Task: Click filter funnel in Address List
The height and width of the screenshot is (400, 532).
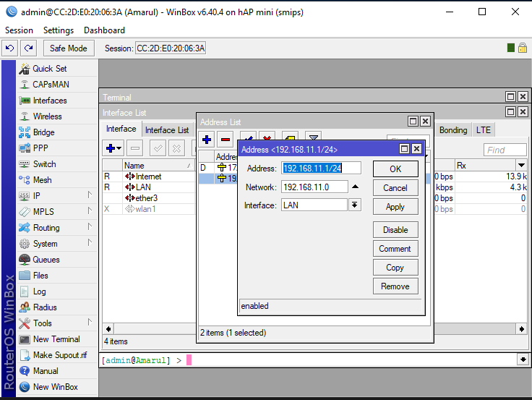Action: 314,137
